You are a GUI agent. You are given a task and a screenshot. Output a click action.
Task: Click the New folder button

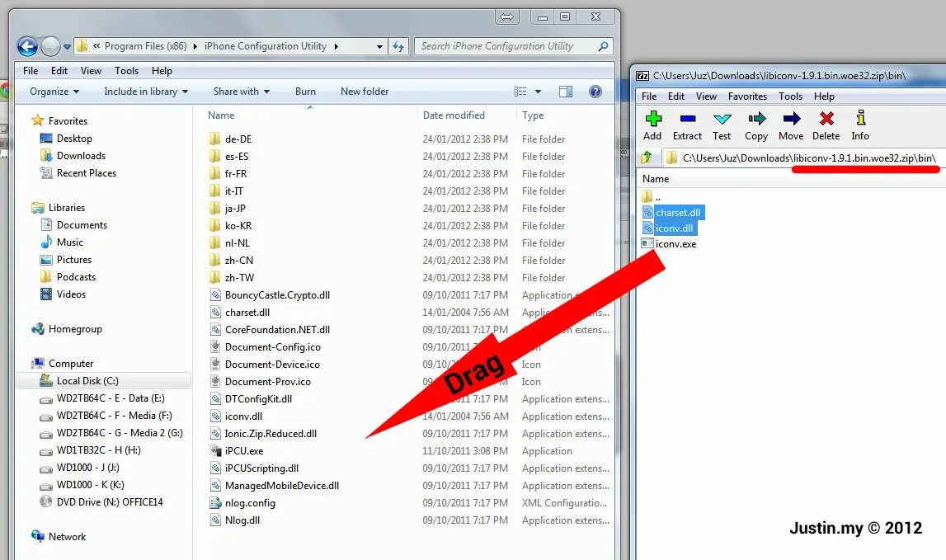(365, 91)
